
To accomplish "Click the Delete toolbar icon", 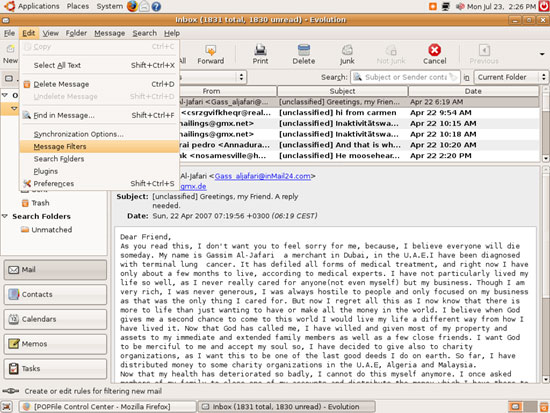I will coord(304,54).
